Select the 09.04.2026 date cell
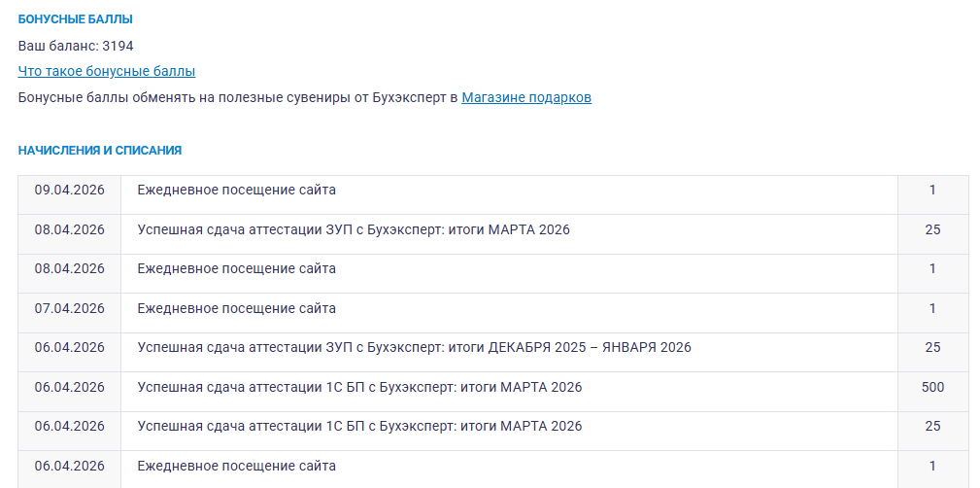 click(69, 190)
